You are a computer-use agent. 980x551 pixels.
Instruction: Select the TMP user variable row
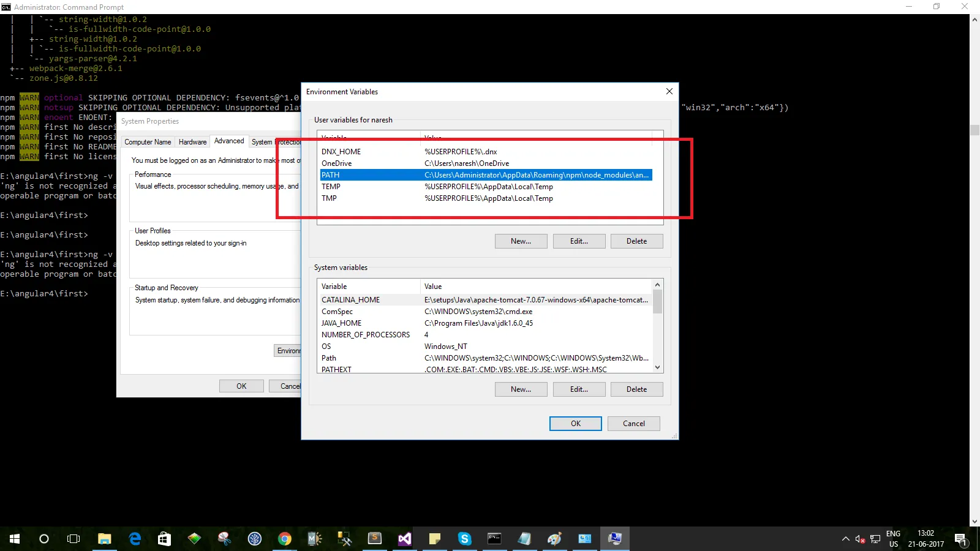tap(486, 198)
